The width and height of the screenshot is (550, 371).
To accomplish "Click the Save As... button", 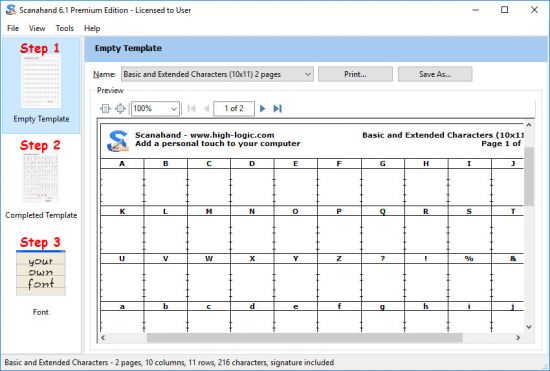I will tap(435, 74).
